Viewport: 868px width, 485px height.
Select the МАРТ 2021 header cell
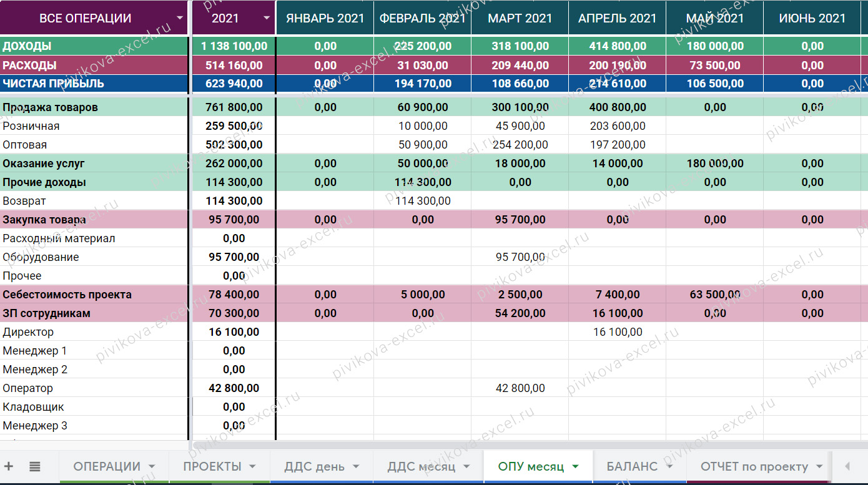point(520,18)
